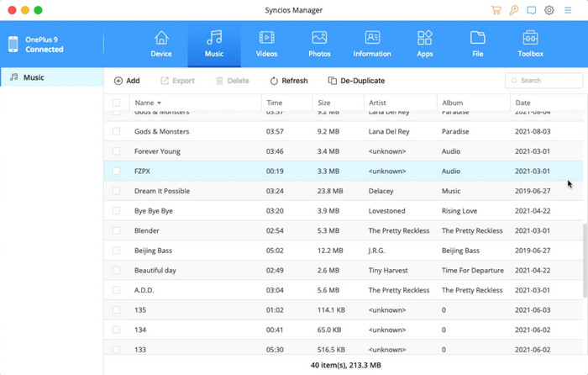Viewport: 588px width, 375px height.
Task: Check the box for song 134
Action: point(116,330)
